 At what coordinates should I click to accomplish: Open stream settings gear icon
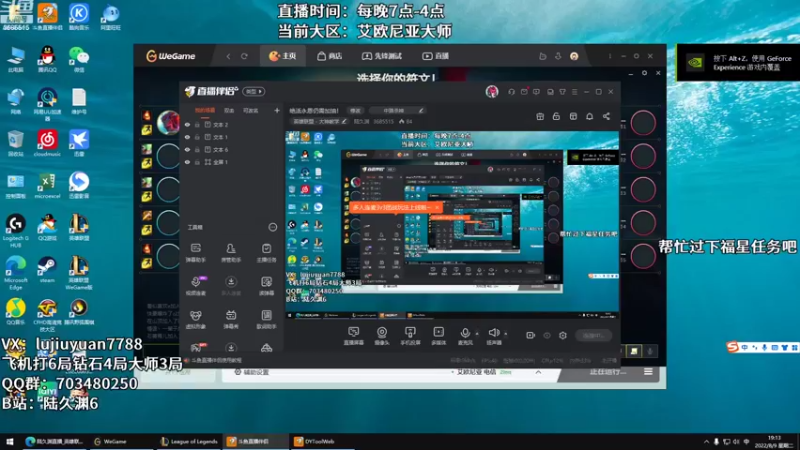point(563,335)
